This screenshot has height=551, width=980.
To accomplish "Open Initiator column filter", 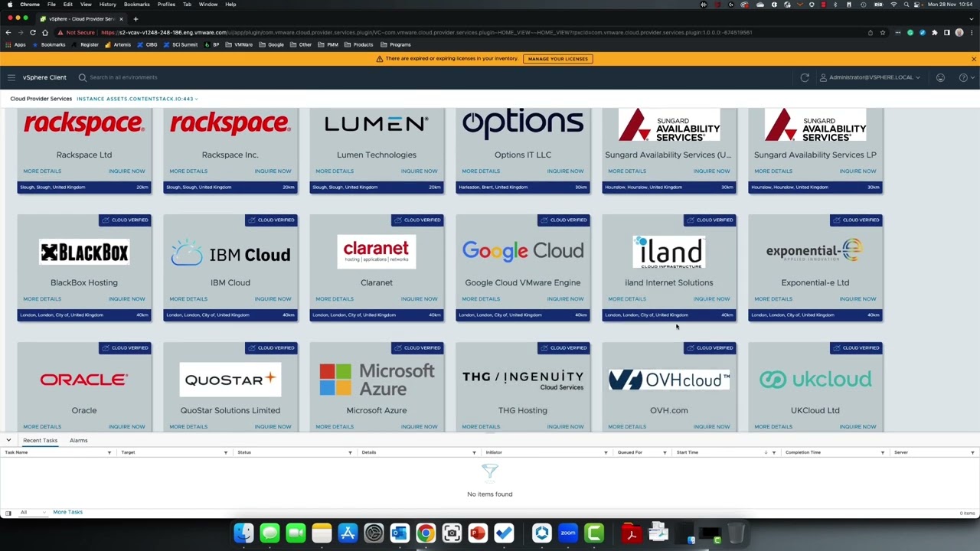I will click(605, 452).
